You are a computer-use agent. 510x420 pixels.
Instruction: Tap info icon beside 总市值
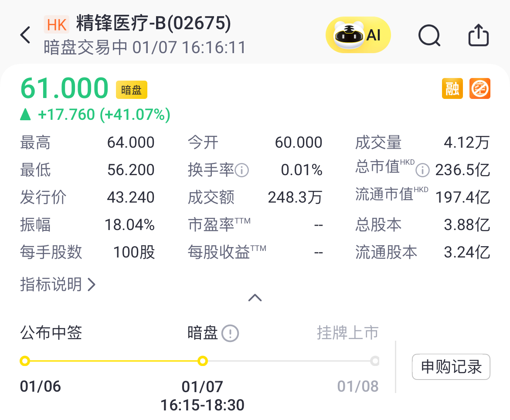point(422,170)
